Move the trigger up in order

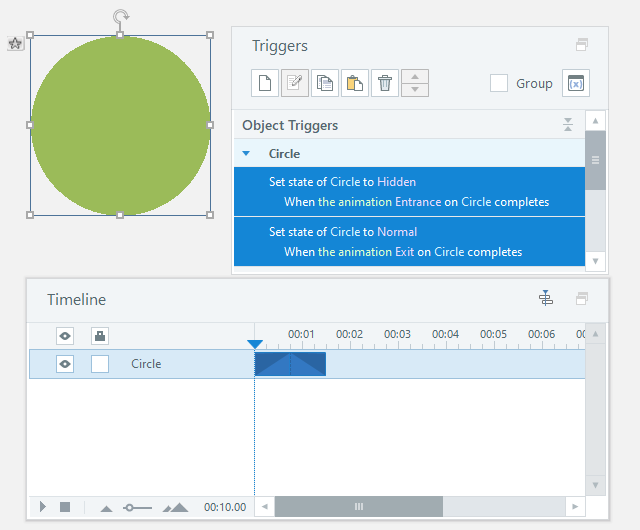pos(415,77)
